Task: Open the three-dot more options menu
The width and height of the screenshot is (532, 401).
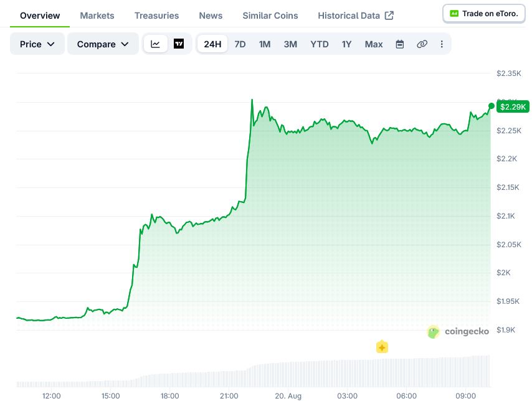Action: click(442, 44)
